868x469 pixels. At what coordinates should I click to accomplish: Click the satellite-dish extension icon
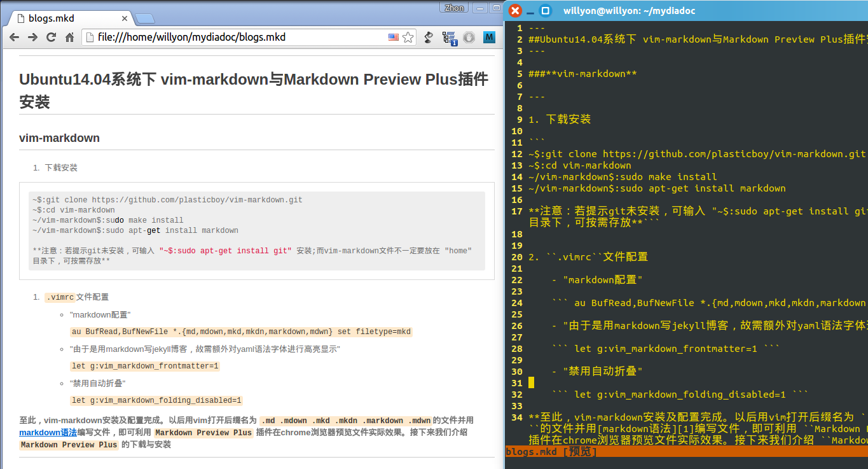pos(429,38)
